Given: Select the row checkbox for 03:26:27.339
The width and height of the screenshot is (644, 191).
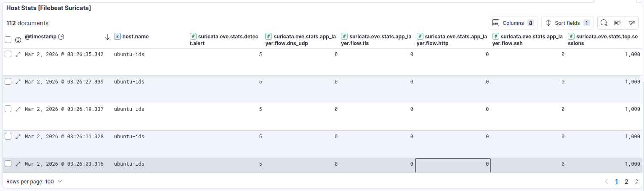Looking at the screenshot, I should pos(8,81).
